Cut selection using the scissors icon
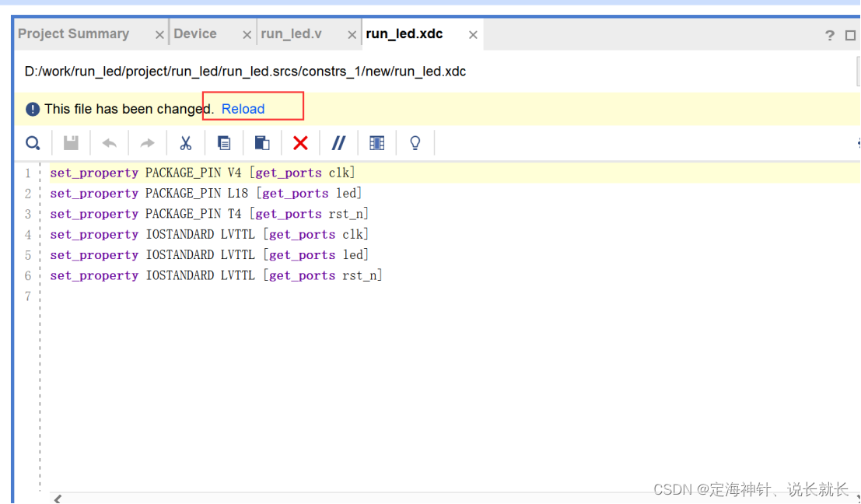The height and width of the screenshot is (504, 861). click(186, 143)
